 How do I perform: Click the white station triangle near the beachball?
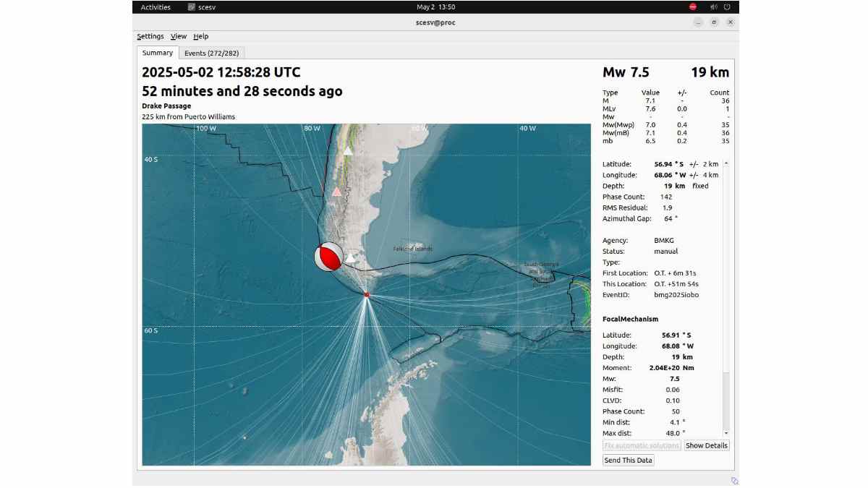point(351,257)
